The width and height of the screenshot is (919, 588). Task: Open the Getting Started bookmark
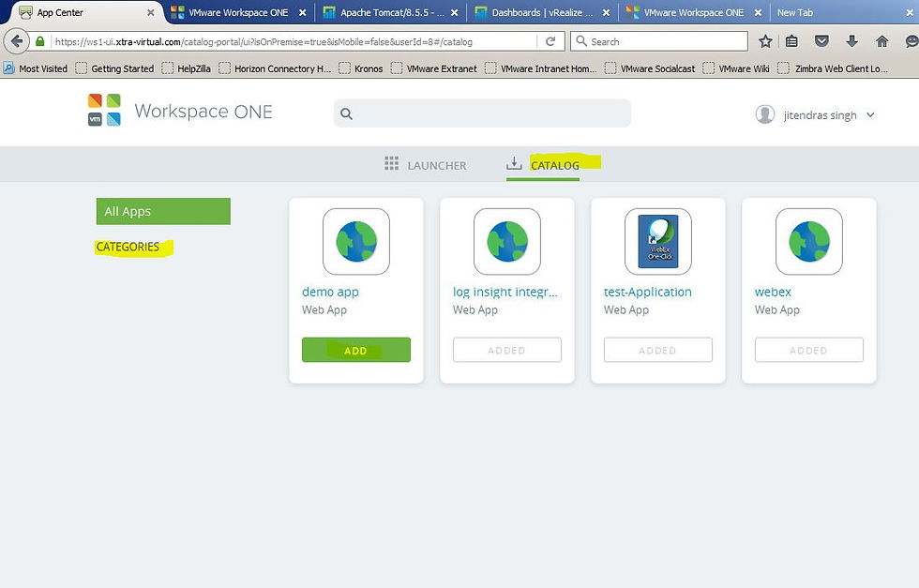pyautogui.click(x=115, y=68)
